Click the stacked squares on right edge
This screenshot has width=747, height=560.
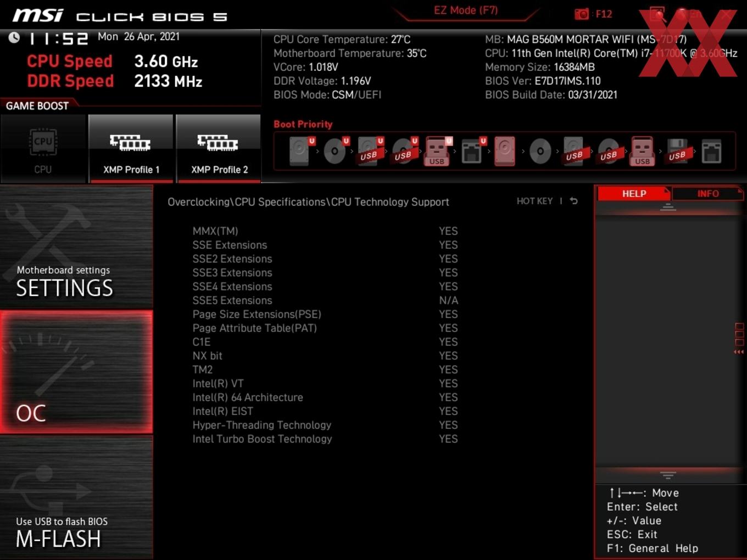(739, 334)
